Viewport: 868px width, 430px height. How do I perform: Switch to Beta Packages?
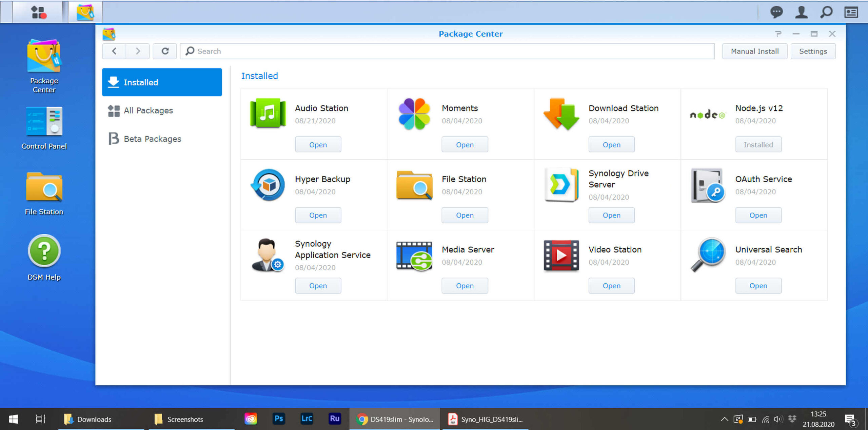click(x=162, y=139)
